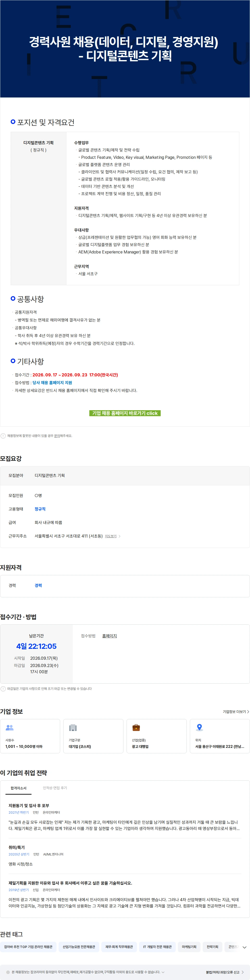Click the building icon in 기업구분 card
250x980 pixels.
[73, 727]
